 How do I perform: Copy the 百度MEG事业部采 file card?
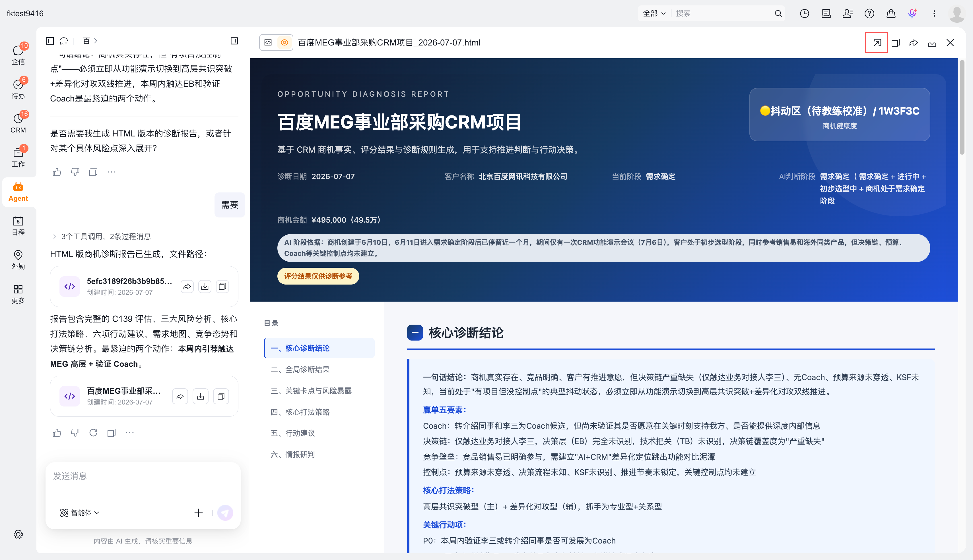(221, 396)
